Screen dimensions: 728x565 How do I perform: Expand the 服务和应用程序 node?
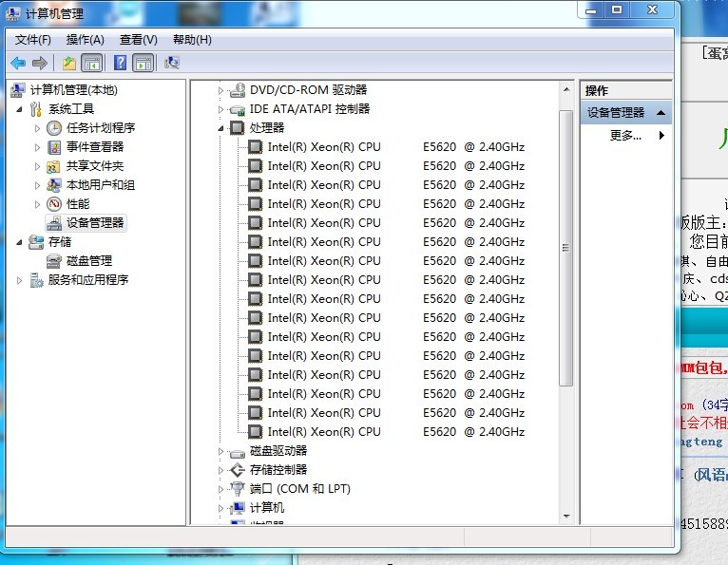[x=19, y=281]
